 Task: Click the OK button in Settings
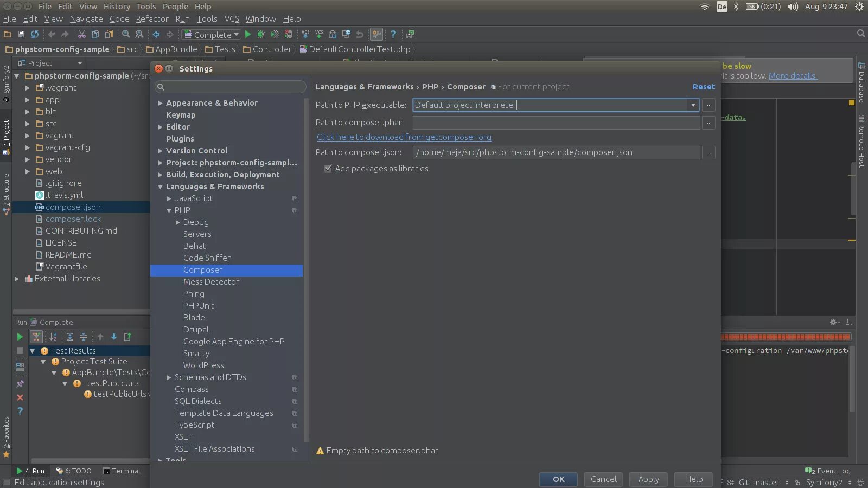click(x=559, y=479)
